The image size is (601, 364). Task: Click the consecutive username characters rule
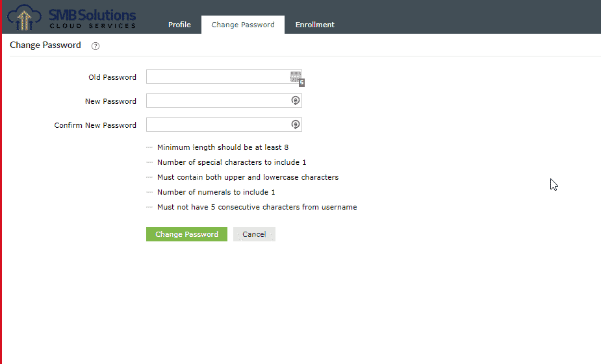coord(257,207)
